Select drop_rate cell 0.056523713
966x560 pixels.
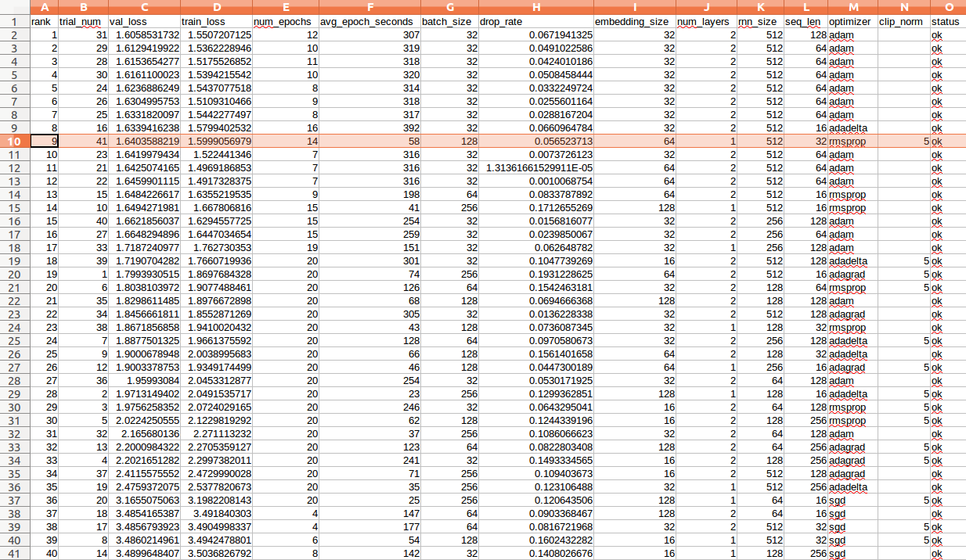click(x=535, y=142)
